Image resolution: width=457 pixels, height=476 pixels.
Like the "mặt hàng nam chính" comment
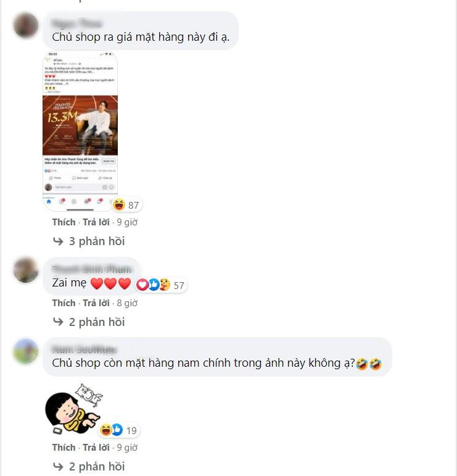(64, 448)
